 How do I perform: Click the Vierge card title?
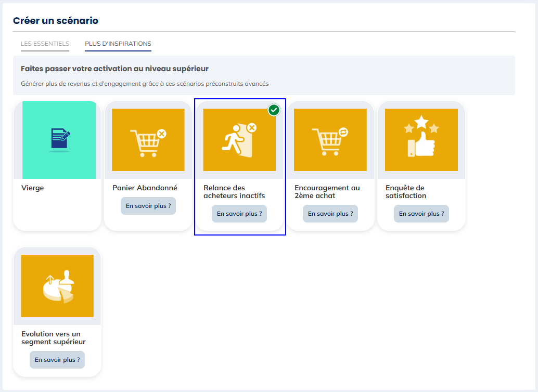click(33, 188)
